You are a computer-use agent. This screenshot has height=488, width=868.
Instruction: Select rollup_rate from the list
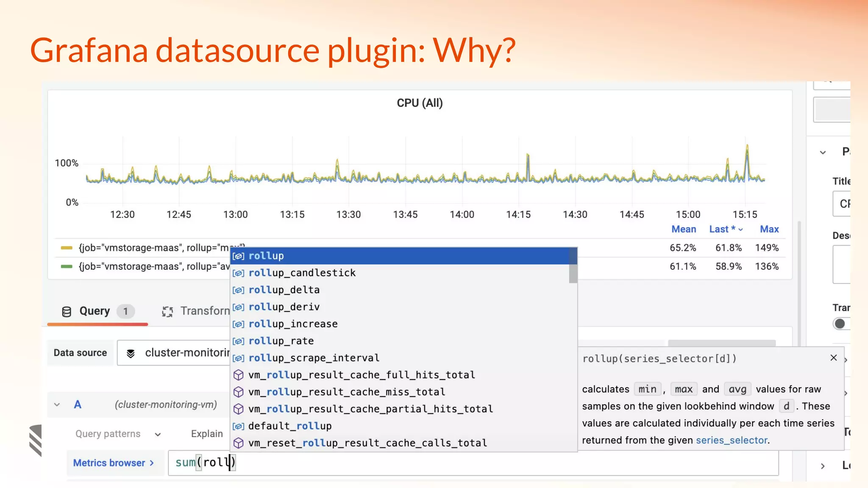click(x=403, y=341)
